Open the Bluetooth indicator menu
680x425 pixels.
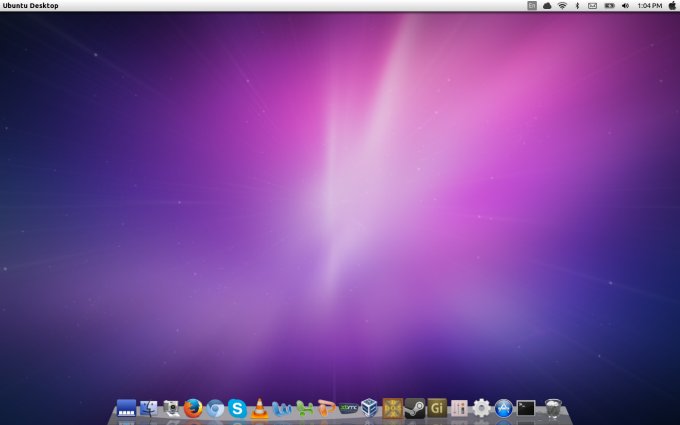(x=577, y=6)
